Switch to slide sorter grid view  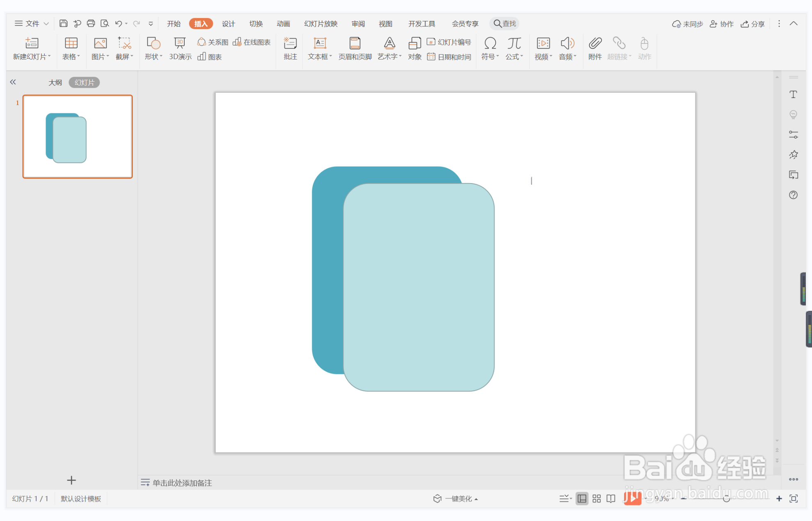tap(597, 498)
